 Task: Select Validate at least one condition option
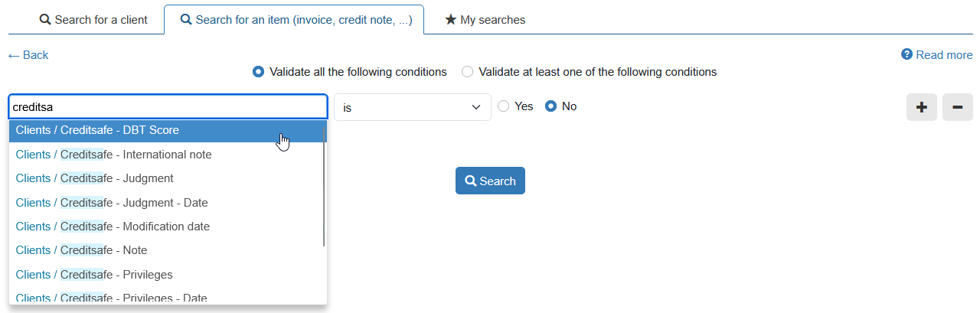pyautogui.click(x=467, y=72)
